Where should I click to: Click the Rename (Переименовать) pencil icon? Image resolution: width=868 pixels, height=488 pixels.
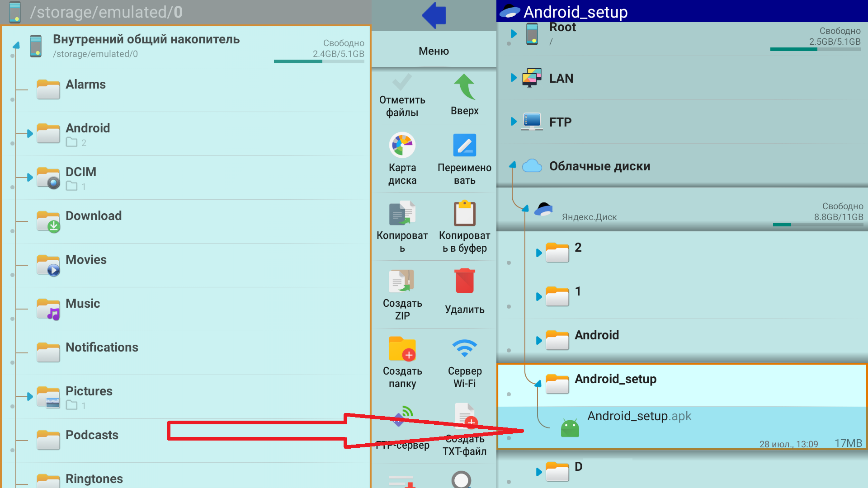(x=464, y=145)
